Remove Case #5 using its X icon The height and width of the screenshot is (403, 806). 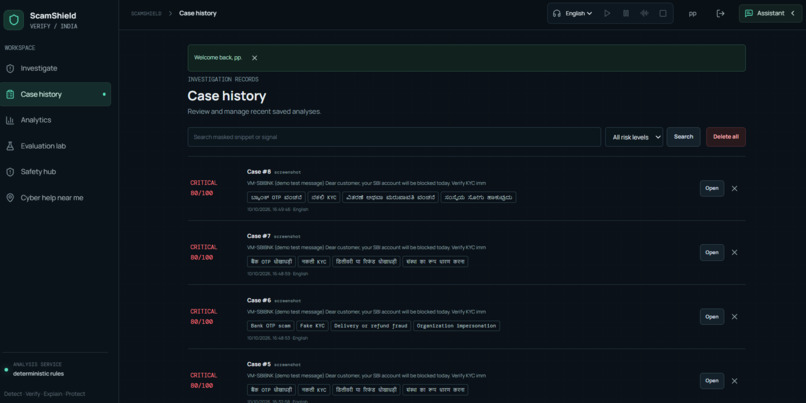[735, 381]
